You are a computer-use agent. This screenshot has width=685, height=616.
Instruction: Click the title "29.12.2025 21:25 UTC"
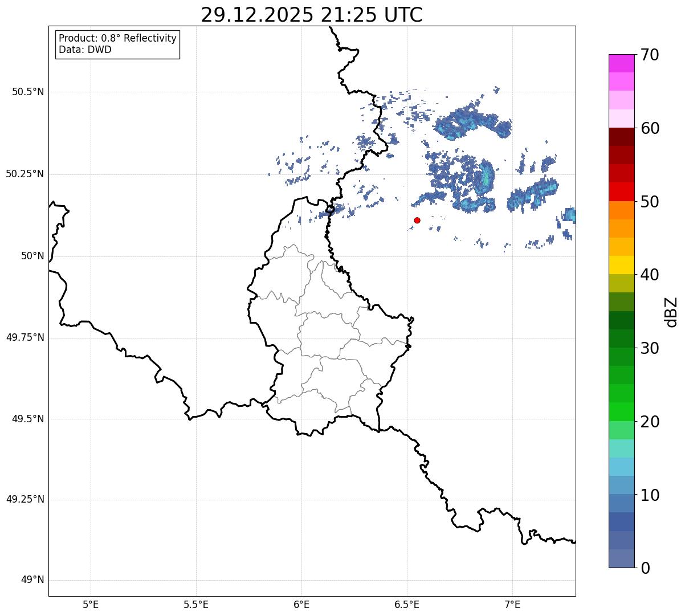(312, 15)
